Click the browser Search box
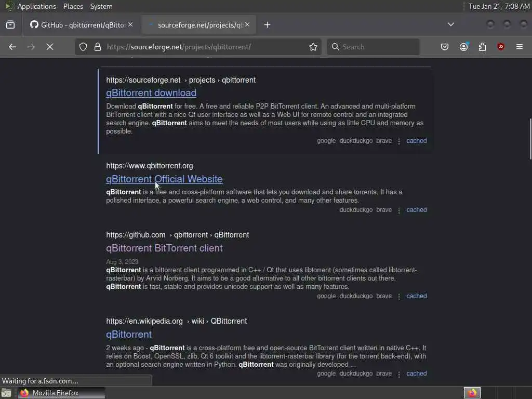The width and height of the screenshot is (532, 399). pyautogui.click(x=373, y=47)
